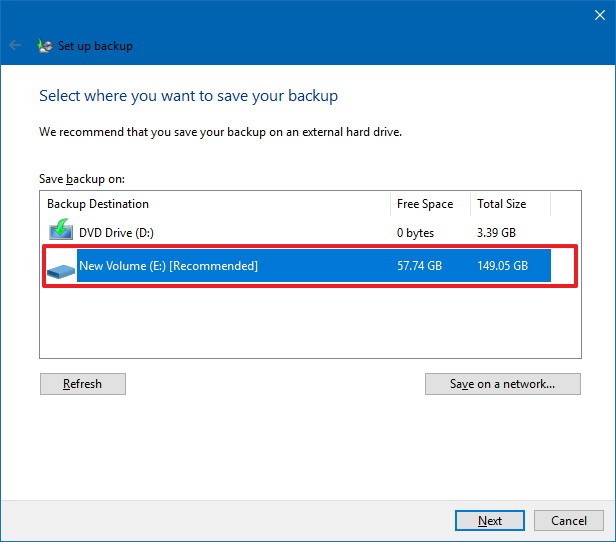This screenshot has width=616, height=542.
Task: Click the Save backup on label
Action: pos(82,179)
